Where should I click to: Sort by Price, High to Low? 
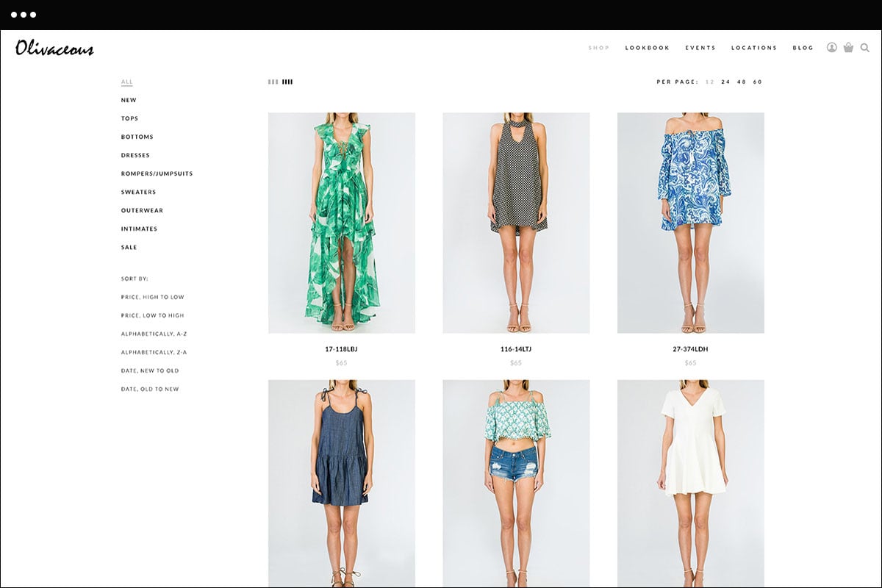click(152, 298)
